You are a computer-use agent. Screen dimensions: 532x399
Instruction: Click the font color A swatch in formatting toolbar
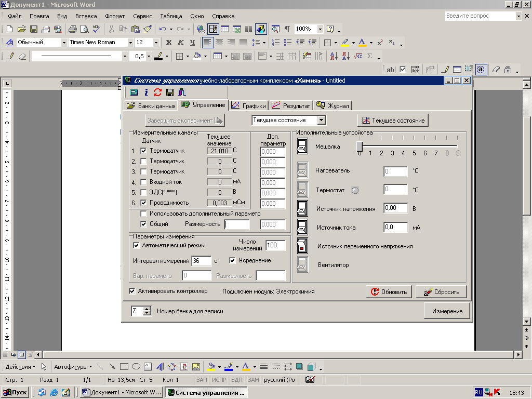(x=362, y=43)
